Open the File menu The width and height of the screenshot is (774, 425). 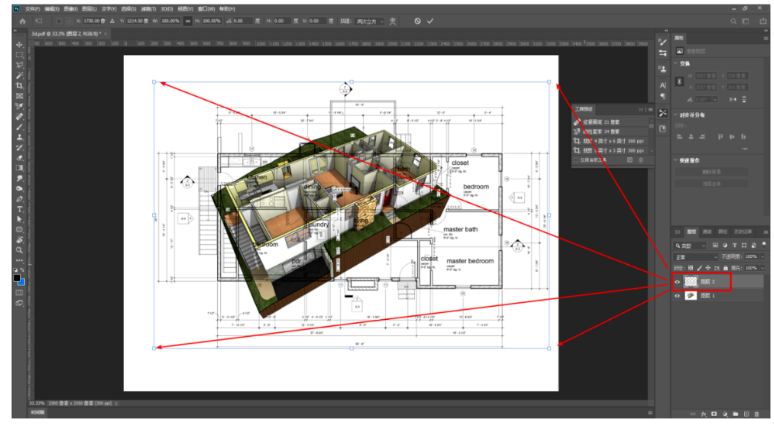[x=32, y=9]
